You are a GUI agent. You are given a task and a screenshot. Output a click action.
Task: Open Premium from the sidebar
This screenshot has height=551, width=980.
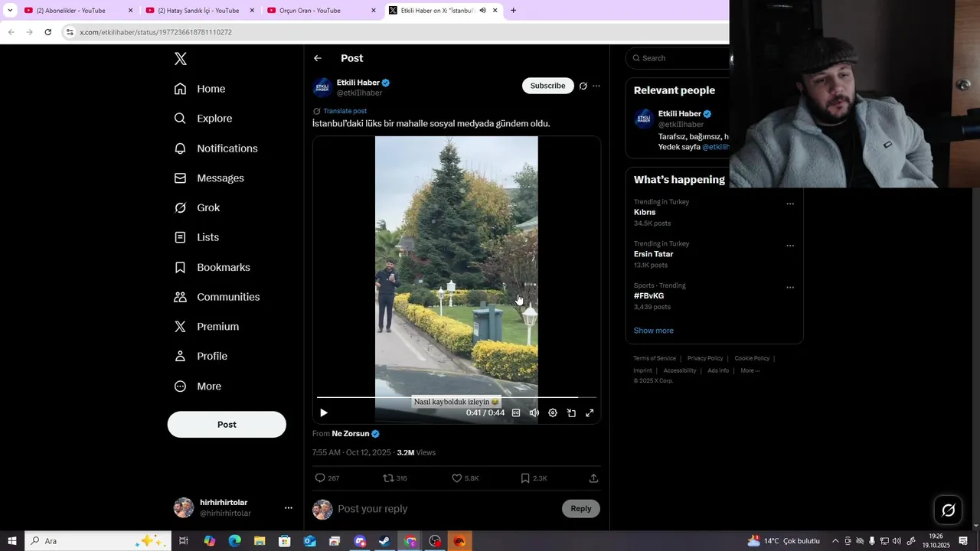coord(207,327)
